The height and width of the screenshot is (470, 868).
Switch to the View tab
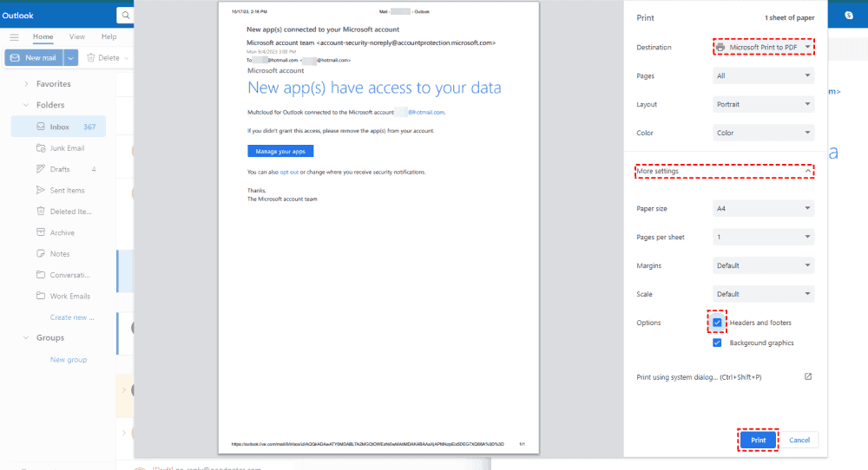point(77,36)
